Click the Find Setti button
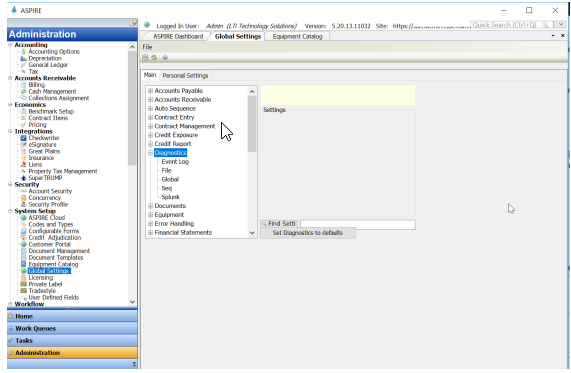The width and height of the screenshot is (571, 373). (x=279, y=224)
